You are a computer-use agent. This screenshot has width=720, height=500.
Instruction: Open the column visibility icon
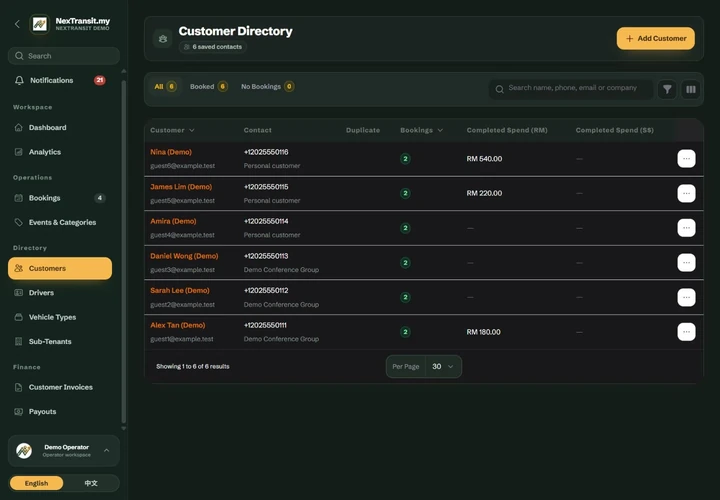coord(691,89)
